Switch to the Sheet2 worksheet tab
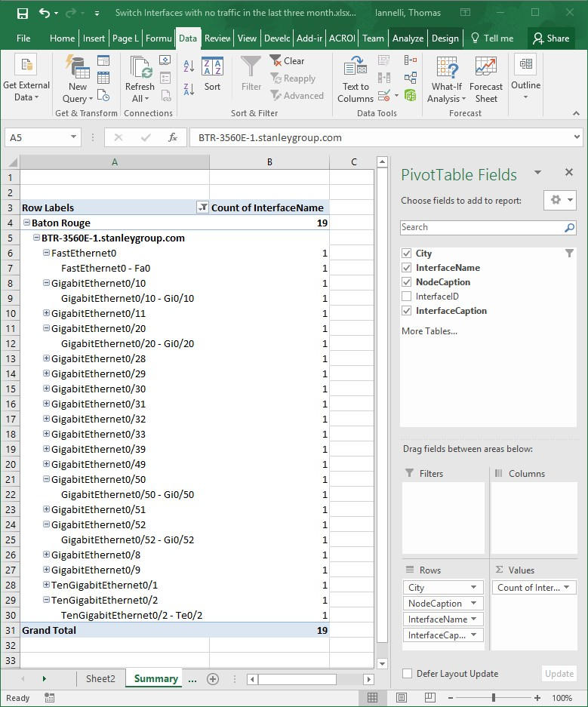 click(x=100, y=678)
